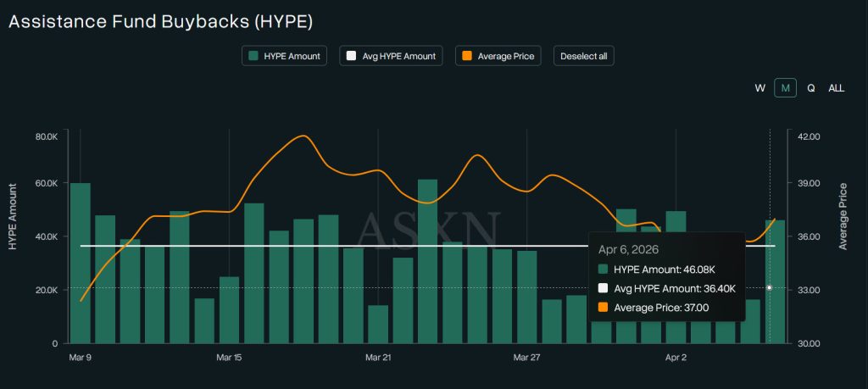Screen dimensions: 868x389
Task: Click the Mar 15 x-axis date label
Action: 229,358
